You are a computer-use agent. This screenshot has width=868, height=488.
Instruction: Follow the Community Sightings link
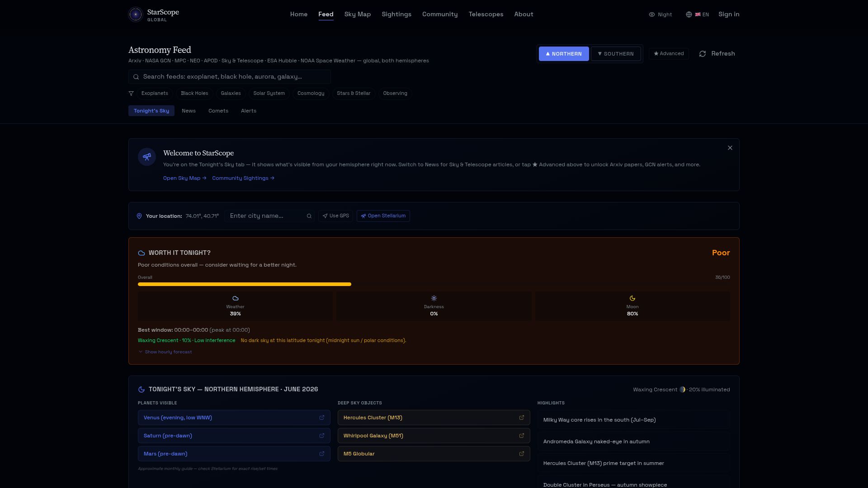point(243,178)
